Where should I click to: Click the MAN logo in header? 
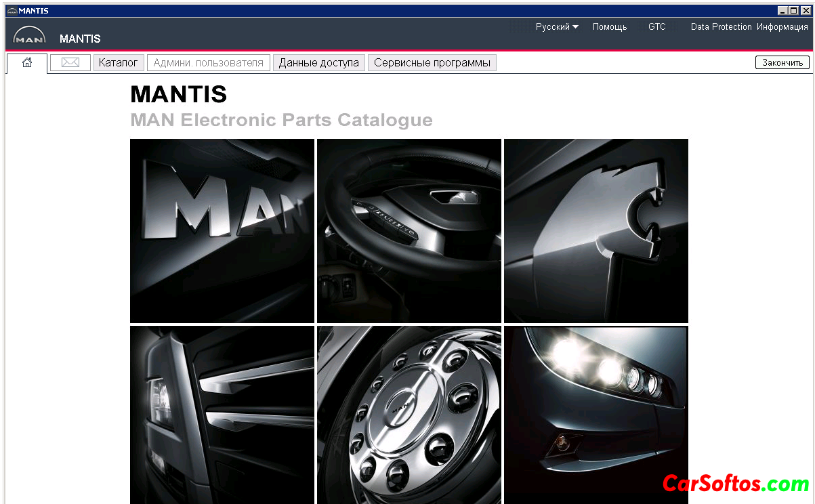(x=29, y=36)
